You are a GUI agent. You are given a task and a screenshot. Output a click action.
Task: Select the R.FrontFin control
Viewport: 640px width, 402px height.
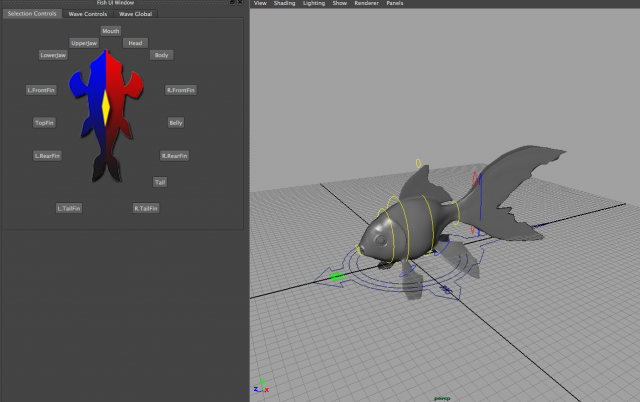(180, 90)
